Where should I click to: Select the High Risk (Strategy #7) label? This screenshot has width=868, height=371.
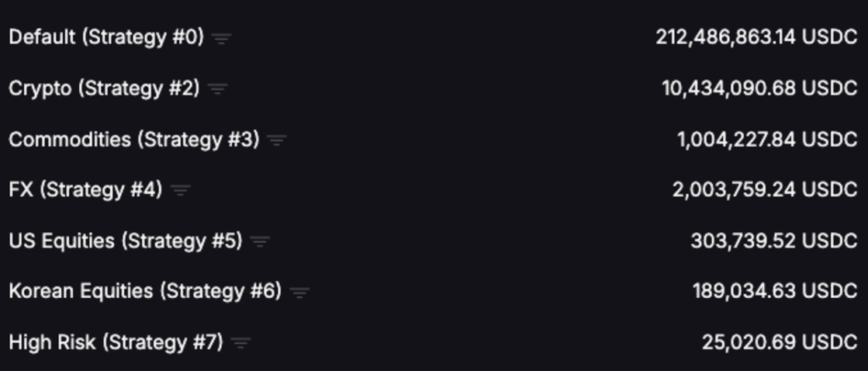[x=115, y=343]
